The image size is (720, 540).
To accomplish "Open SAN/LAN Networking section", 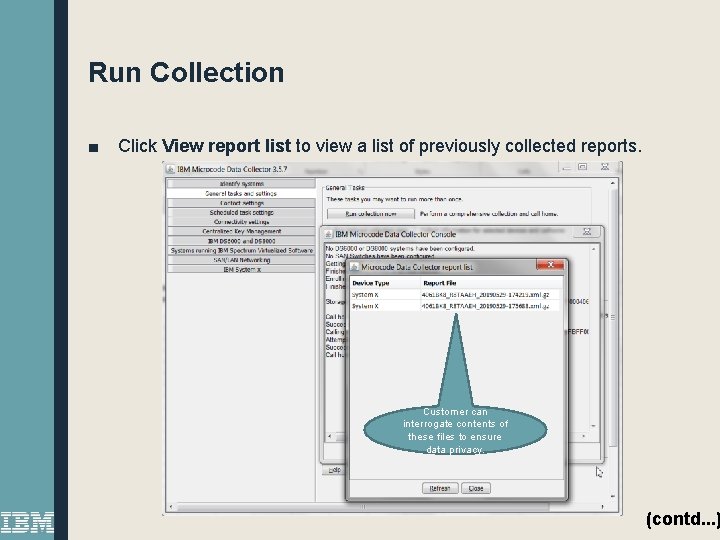I will click(242, 260).
